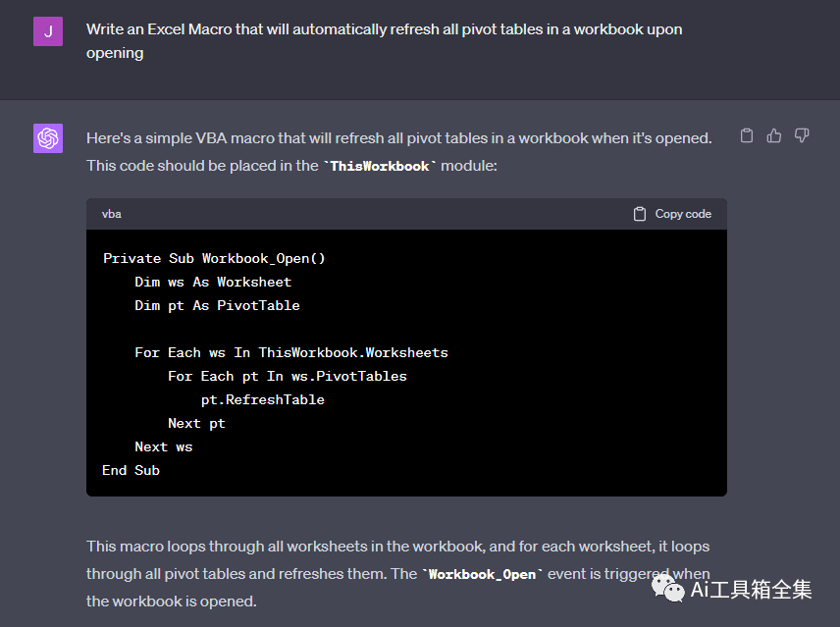This screenshot has height=627, width=840.
Task: Click the user prompt about Excel Macro
Action: 384,41
